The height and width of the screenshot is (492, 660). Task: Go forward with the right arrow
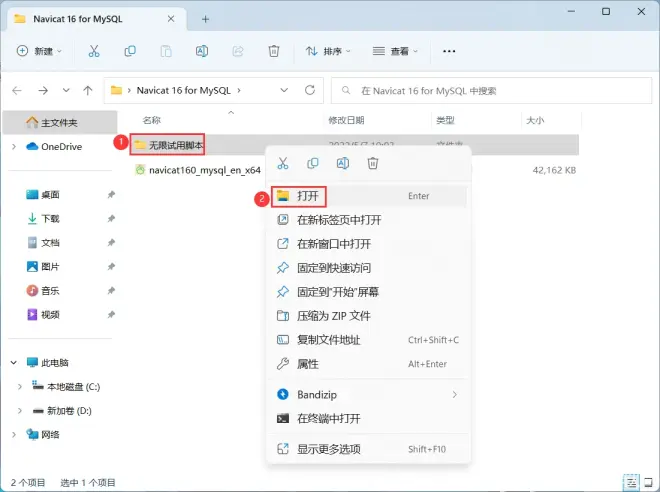[x=43, y=90]
